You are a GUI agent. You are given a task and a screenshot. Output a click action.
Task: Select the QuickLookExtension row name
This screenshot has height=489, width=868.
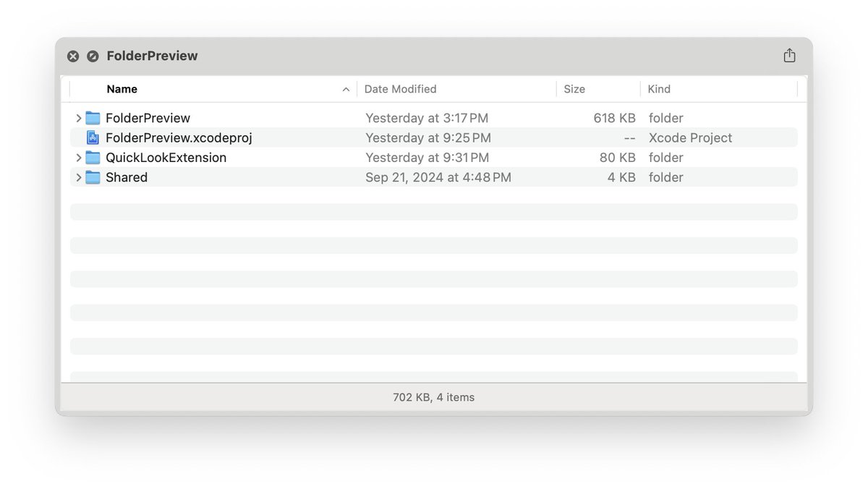[166, 158]
